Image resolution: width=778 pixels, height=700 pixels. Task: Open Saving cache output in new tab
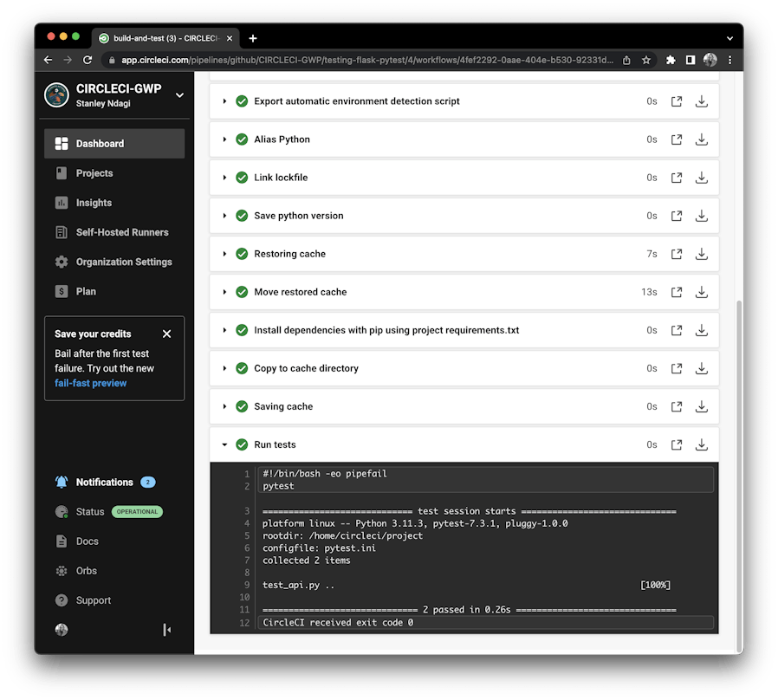677,406
